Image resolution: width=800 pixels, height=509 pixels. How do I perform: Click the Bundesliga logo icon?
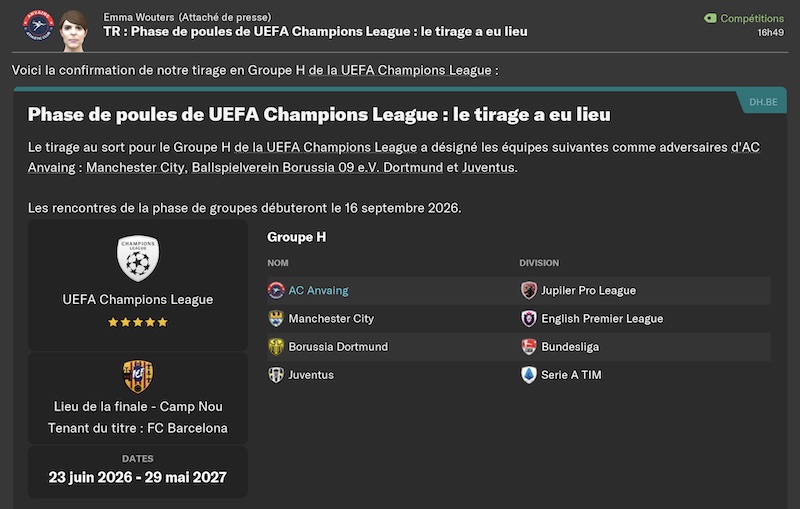[529, 347]
